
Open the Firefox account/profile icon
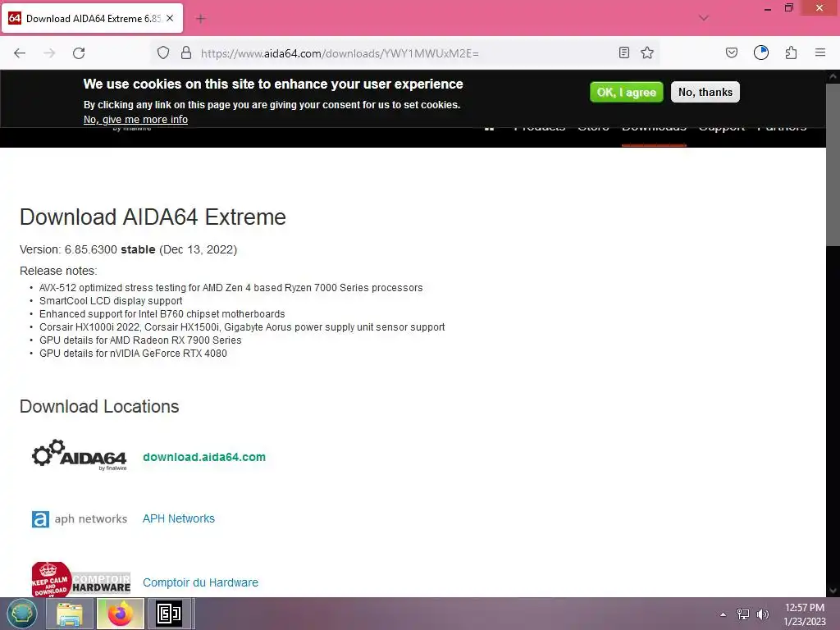click(760, 52)
